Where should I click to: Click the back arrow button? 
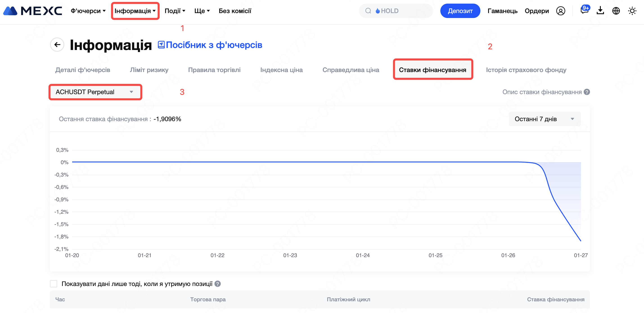57,45
